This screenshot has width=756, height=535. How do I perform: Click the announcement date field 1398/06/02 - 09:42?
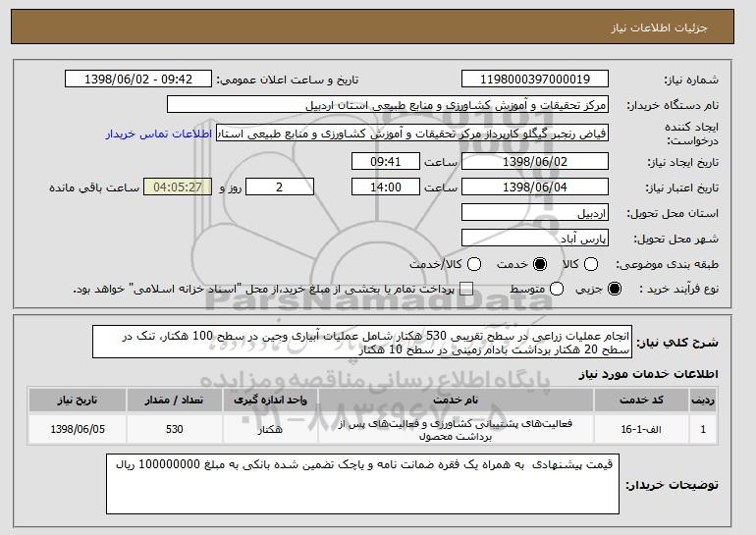pyautogui.click(x=138, y=80)
